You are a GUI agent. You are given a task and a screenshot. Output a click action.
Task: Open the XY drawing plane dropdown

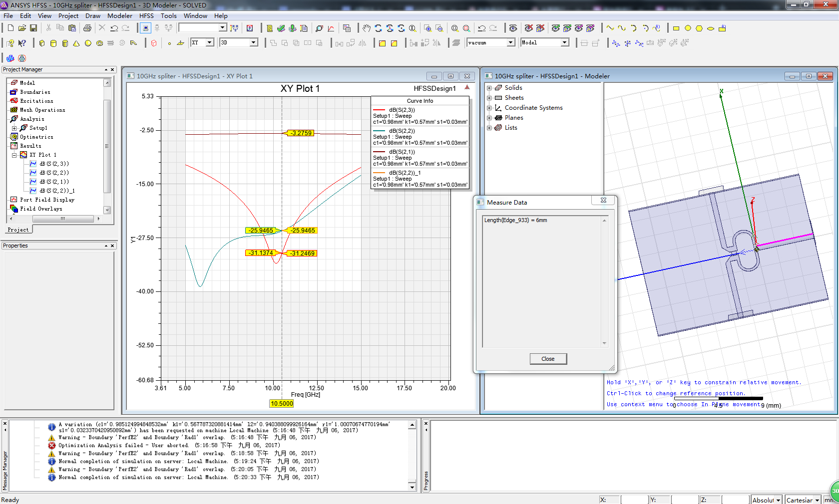click(210, 43)
